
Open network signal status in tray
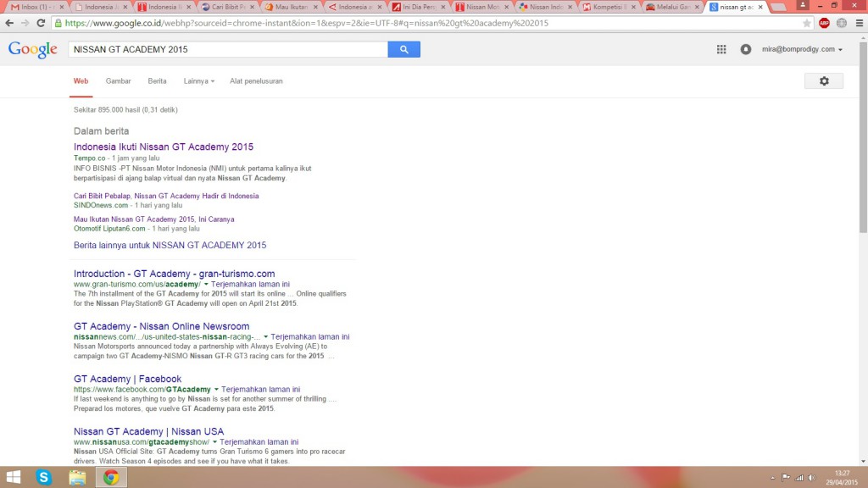(x=798, y=478)
